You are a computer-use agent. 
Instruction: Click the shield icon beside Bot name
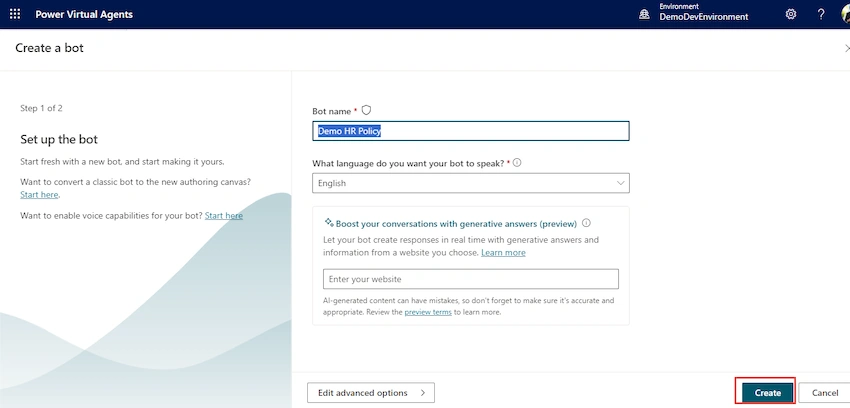(366, 110)
